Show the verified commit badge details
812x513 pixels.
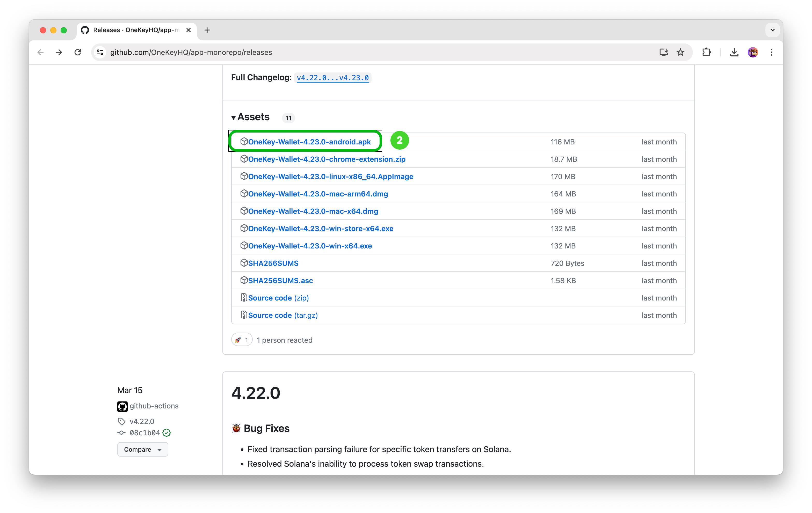point(166,433)
